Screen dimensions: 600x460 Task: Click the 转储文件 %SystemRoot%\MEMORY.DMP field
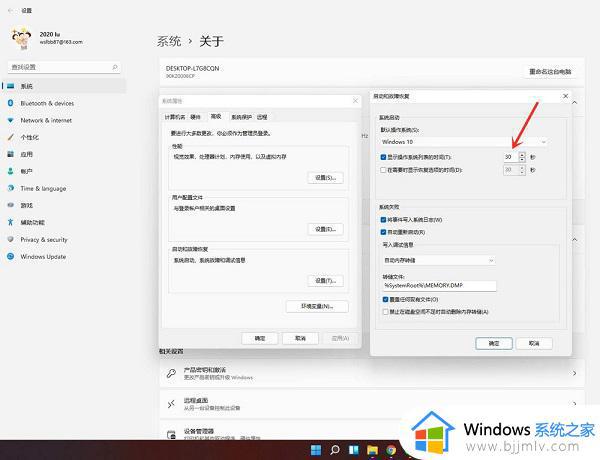439,285
